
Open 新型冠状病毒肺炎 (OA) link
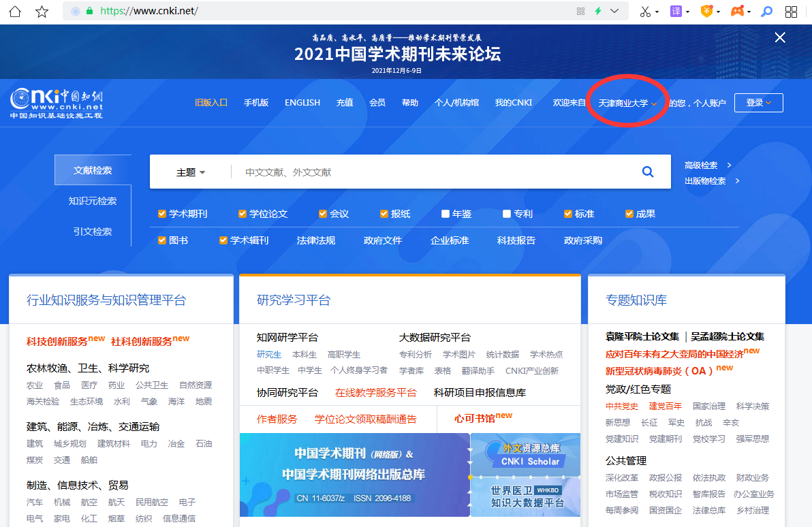click(x=659, y=370)
